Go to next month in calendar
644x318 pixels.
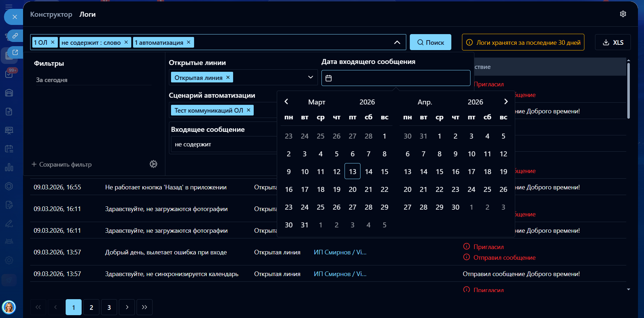506,102
